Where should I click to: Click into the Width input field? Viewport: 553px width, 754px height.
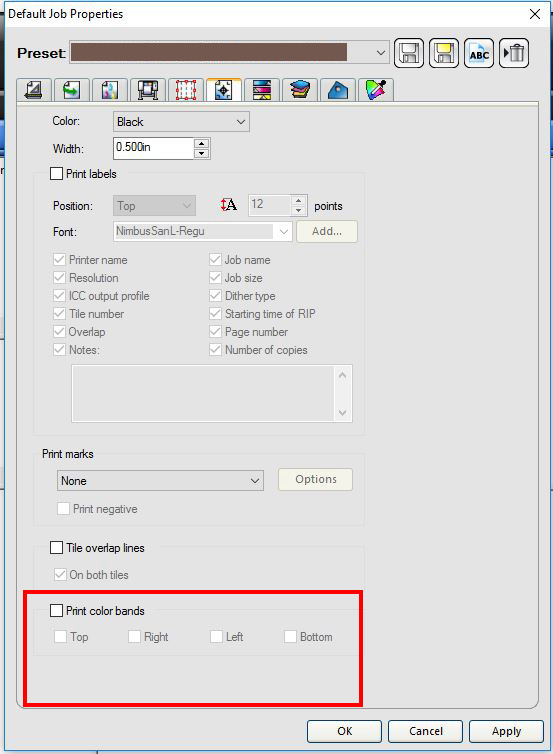coord(153,148)
